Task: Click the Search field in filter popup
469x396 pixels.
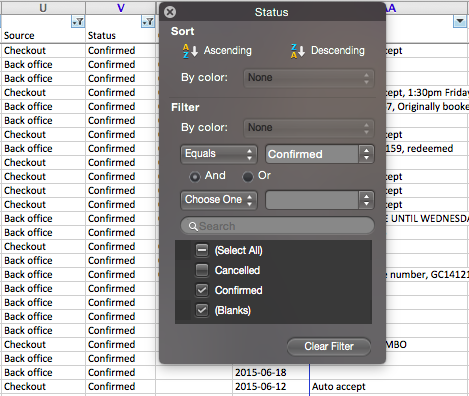Action: click(x=277, y=226)
